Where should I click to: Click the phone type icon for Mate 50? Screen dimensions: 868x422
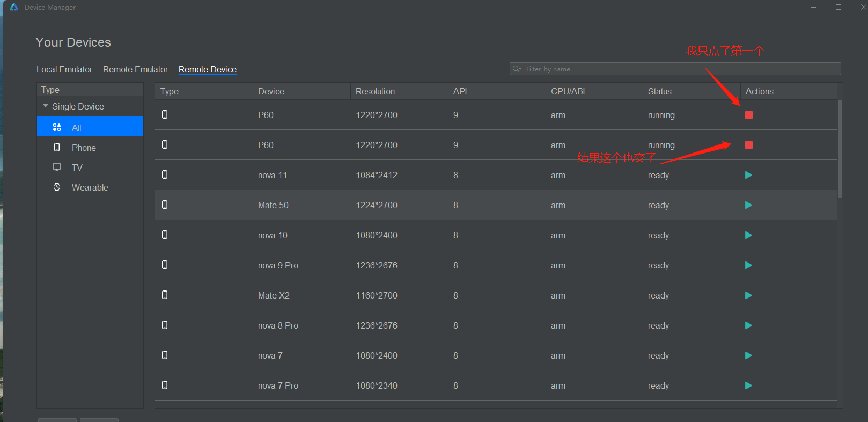(x=165, y=205)
